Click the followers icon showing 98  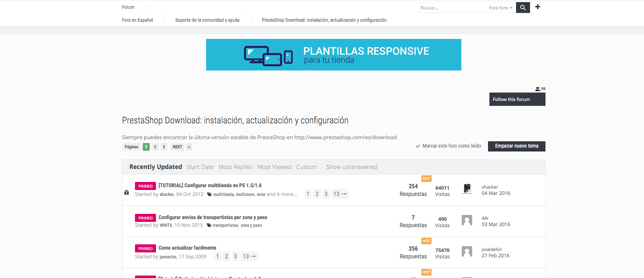[537, 89]
